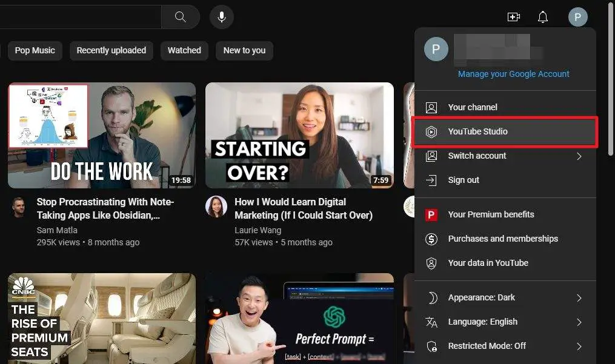Open the Create video icon
The width and height of the screenshot is (615, 364).
tap(514, 17)
